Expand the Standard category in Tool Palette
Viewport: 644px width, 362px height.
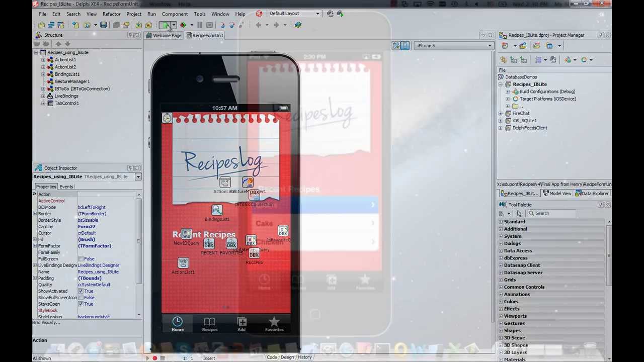(x=501, y=222)
